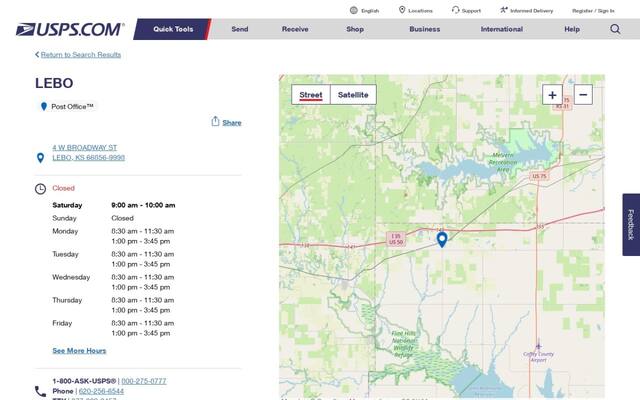640x400 pixels.
Task: Zoom in the map with plus button
Action: click(552, 95)
